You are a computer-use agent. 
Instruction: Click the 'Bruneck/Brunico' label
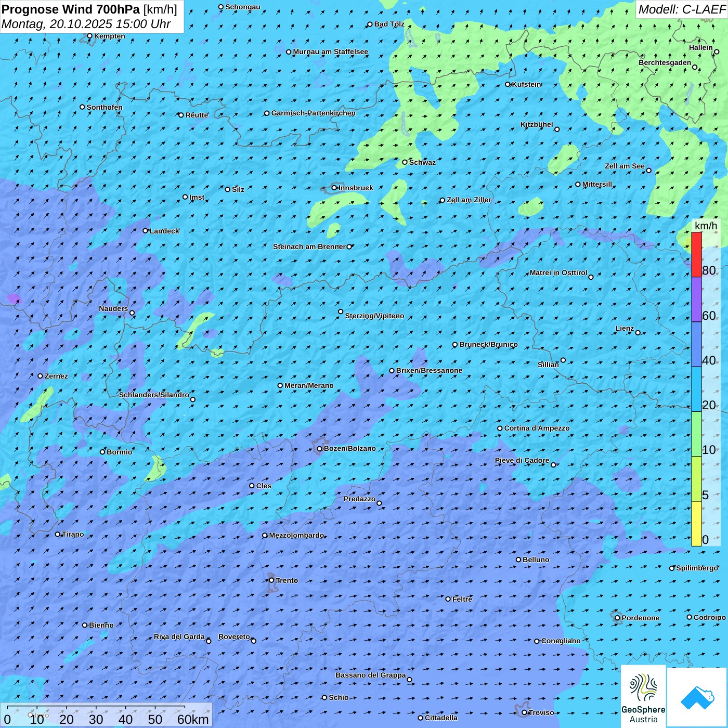pyautogui.click(x=488, y=344)
